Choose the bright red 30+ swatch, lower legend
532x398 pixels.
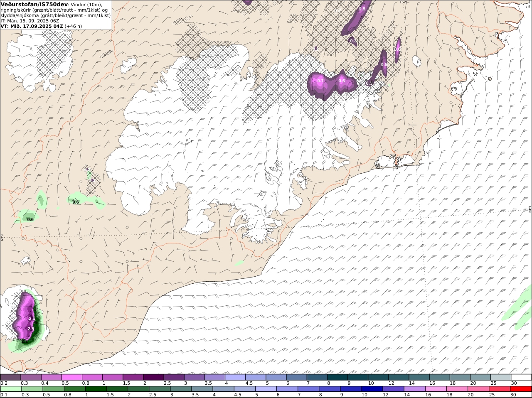[x=520, y=389]
